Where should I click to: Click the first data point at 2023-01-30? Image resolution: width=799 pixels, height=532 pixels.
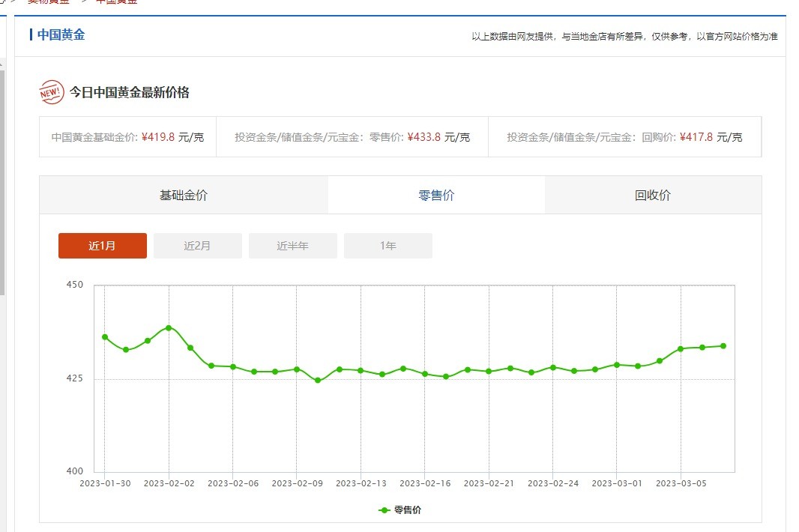[105, 337]
